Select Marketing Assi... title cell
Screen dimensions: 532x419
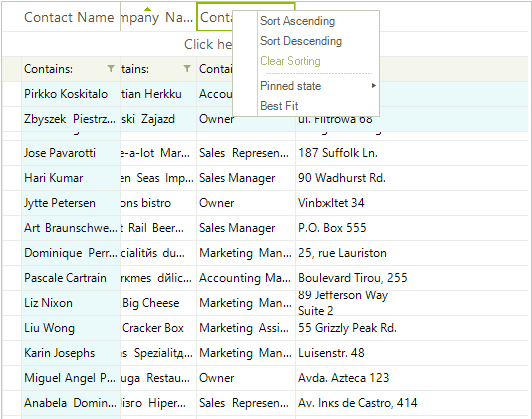point(246,328)
